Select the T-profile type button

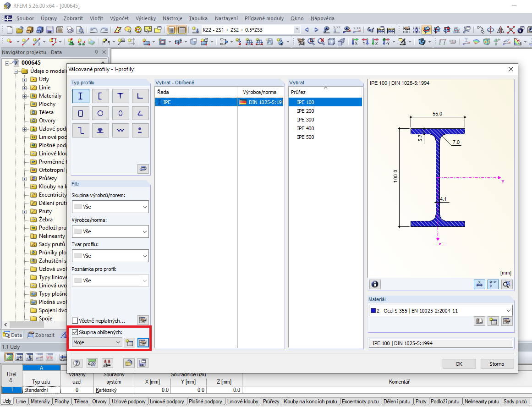pos(121,96)
